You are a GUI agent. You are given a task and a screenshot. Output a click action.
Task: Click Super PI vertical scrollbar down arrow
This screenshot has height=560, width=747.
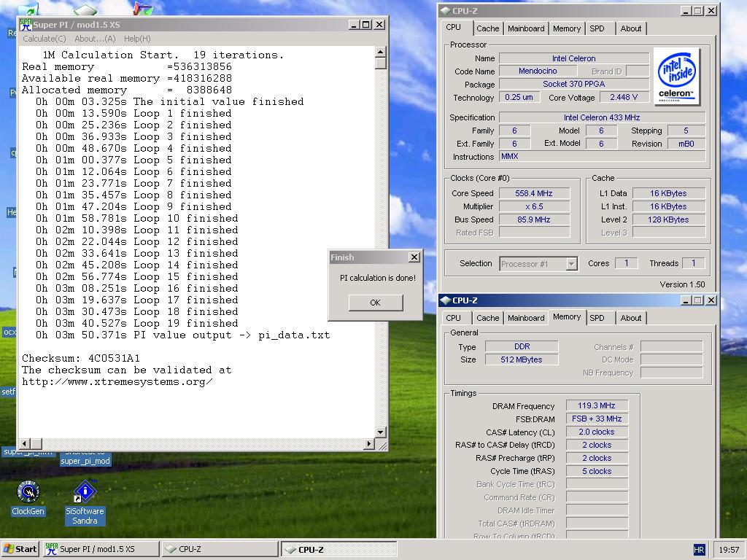[381, 432]
